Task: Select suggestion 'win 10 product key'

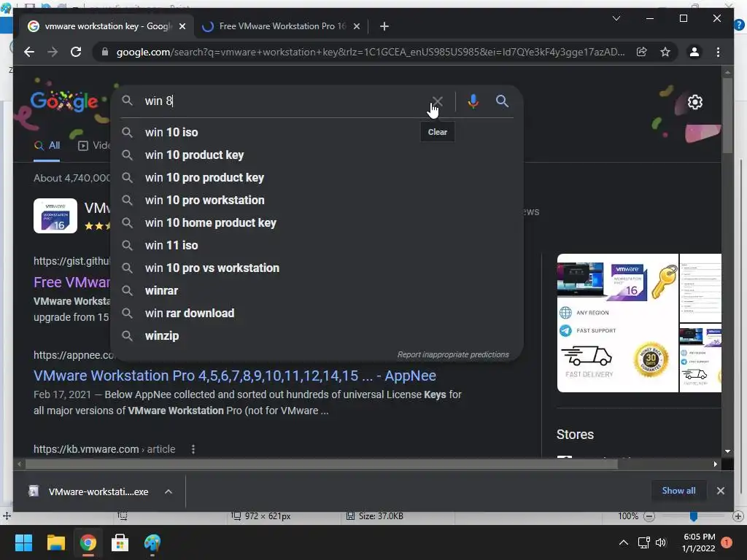Action: [317, 155]
